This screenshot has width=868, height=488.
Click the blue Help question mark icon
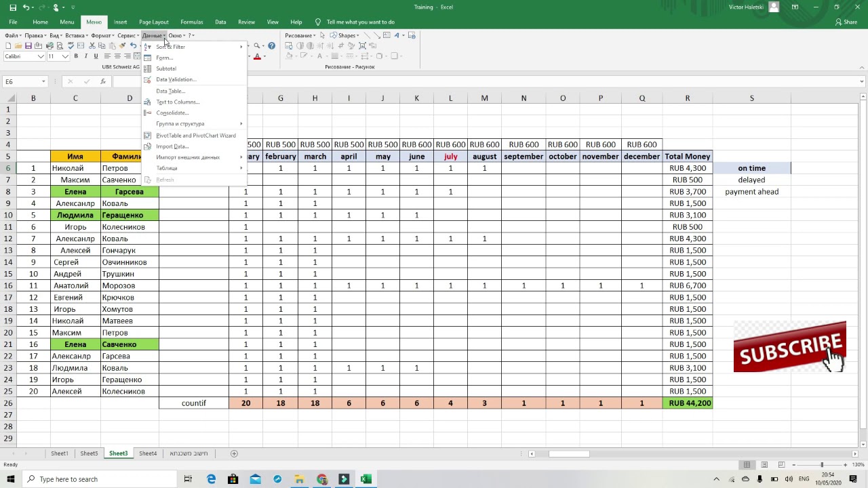[x=271, y=45]
